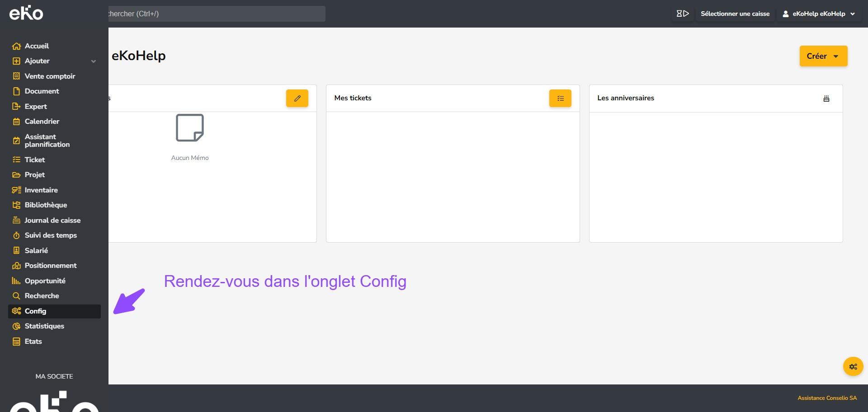This screenshot has width=868, height=412.
Task: Click the cash register icon in top bar
Action: (x=682, y=14)
